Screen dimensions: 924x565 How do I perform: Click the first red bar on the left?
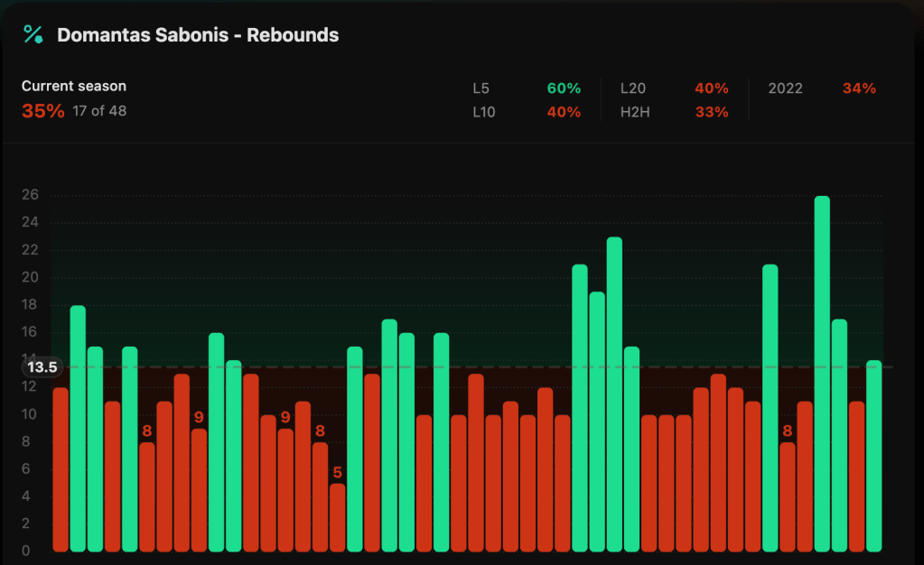(x=61, y=469)
